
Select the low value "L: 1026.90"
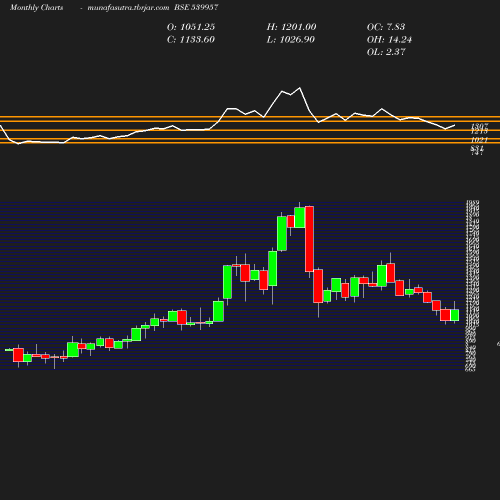pos(291,40)
